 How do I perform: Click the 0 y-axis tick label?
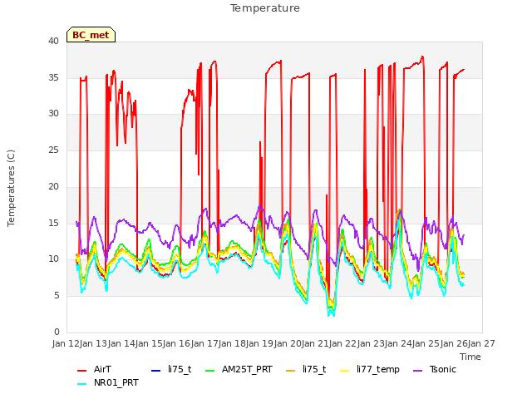click(57, 332)
